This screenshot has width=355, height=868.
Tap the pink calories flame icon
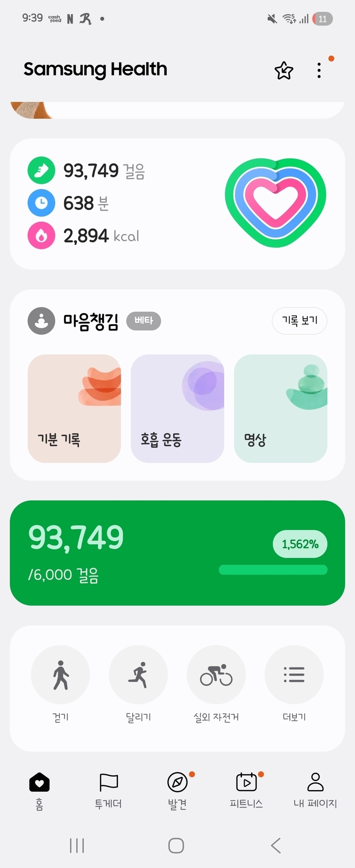pos(41,235)
